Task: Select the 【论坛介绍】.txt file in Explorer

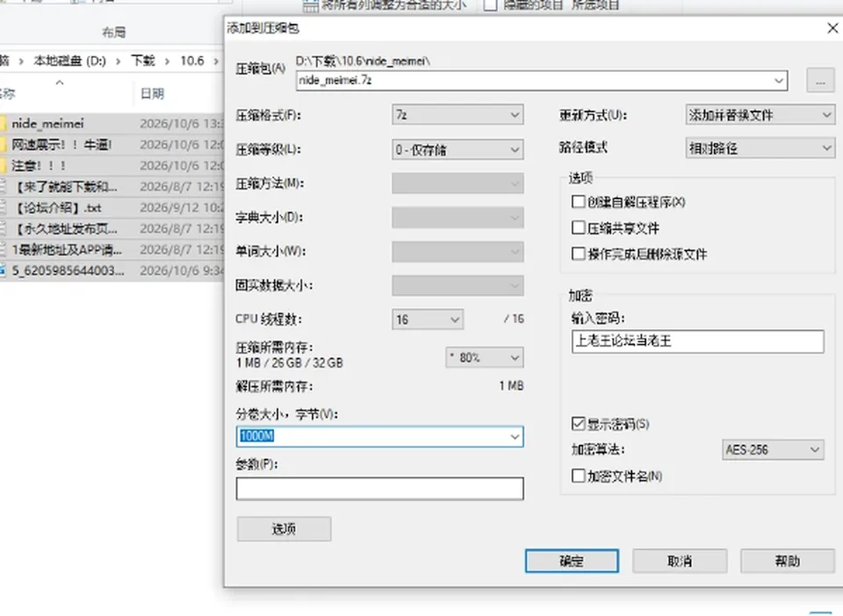Action: (58, 208)
